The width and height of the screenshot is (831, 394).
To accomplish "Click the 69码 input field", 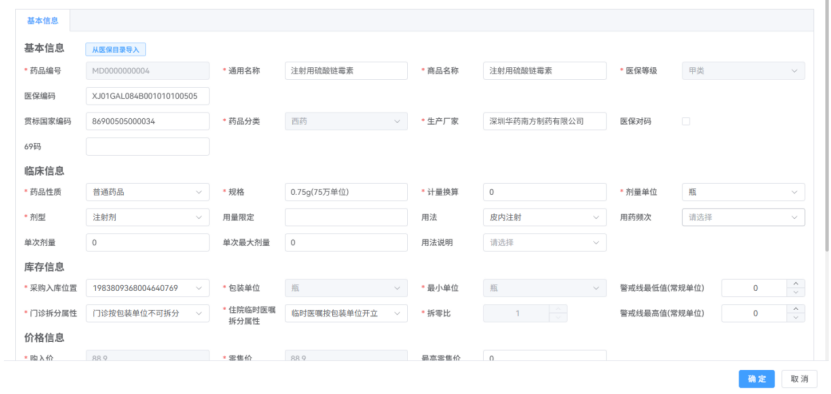I will pos(147,146).
